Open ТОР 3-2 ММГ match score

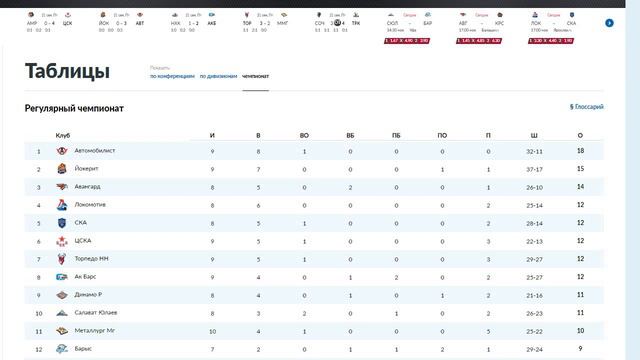(265, 23)
